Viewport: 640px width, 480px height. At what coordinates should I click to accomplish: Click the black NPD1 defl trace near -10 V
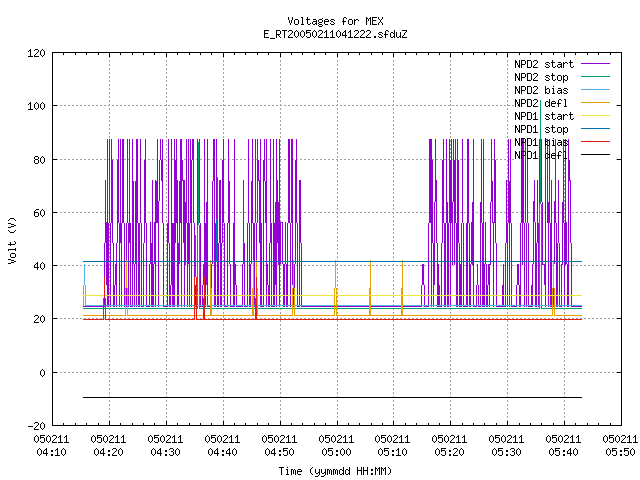point(332,397)
